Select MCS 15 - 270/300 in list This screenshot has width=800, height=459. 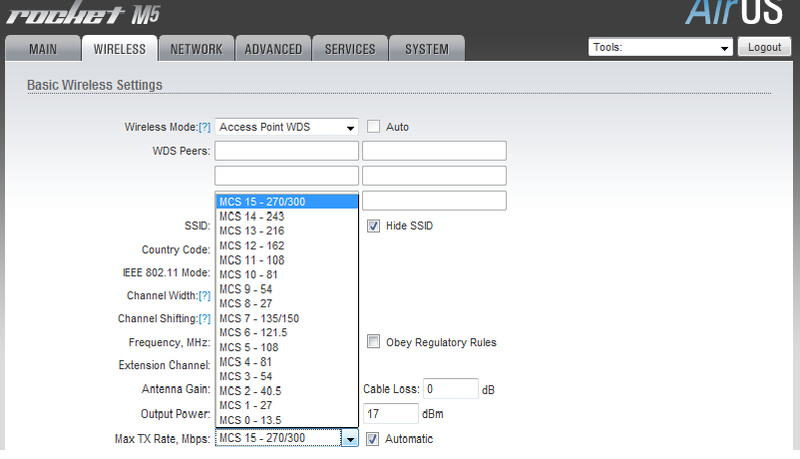click(x=287, y=201)
